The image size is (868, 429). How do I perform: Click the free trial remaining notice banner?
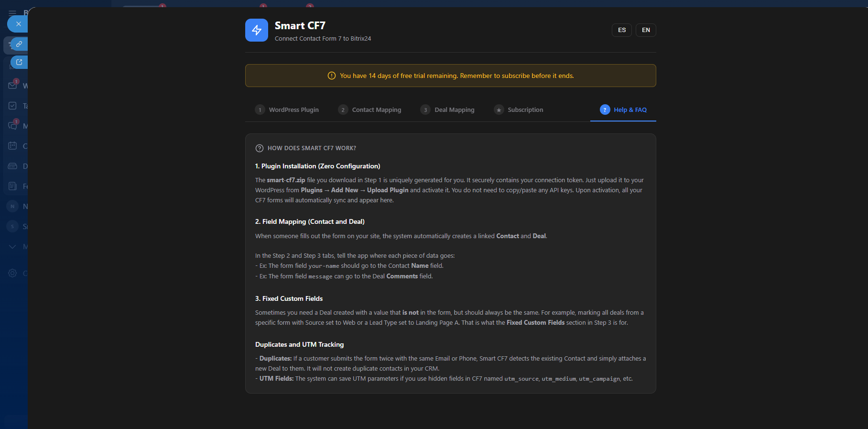click(450, 76)
